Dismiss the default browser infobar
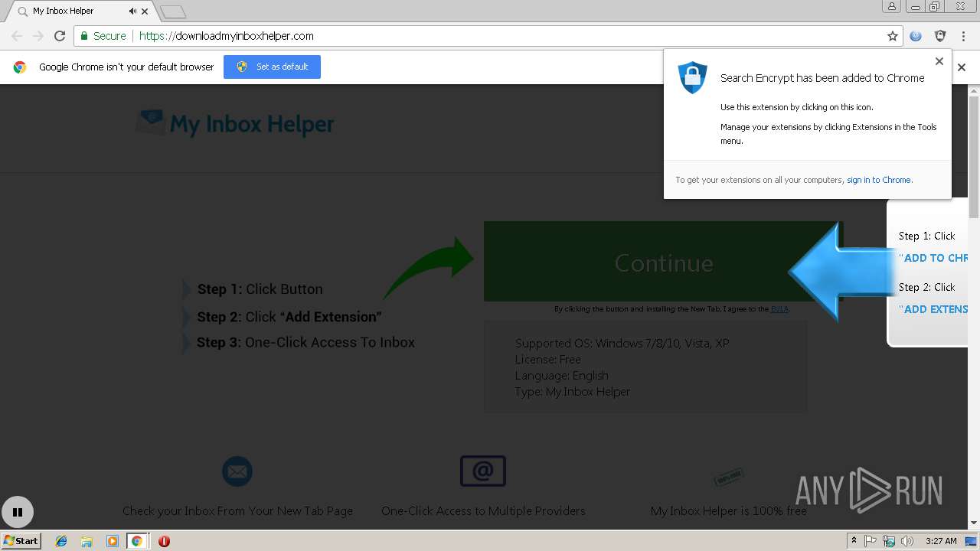The width and height of the screenshot is (980, 551). pyautogui.click(x=962, y=67)
